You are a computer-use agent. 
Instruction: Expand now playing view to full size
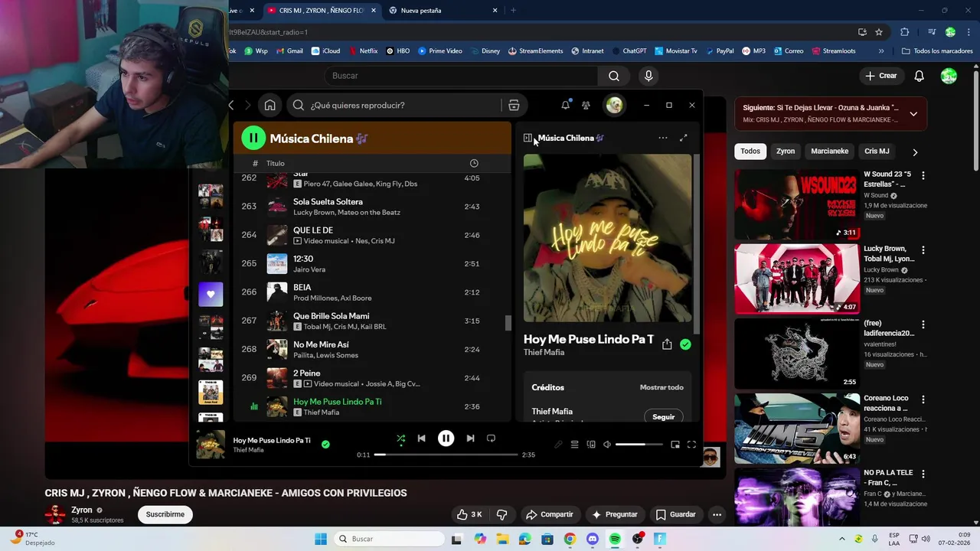click(683, 138)
